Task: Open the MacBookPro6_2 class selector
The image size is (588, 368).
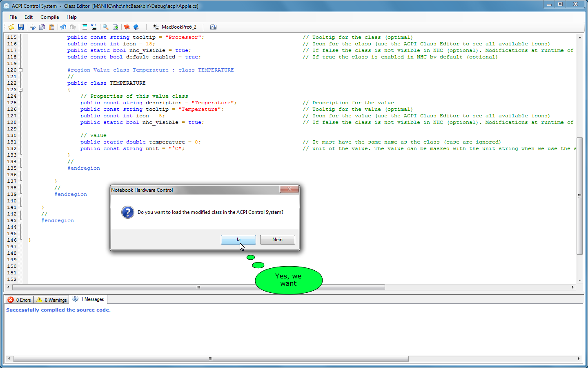Action: [x=175, y=27]
